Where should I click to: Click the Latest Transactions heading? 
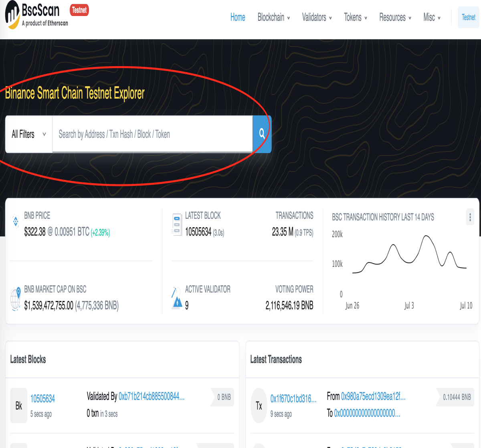coord(276,359)
